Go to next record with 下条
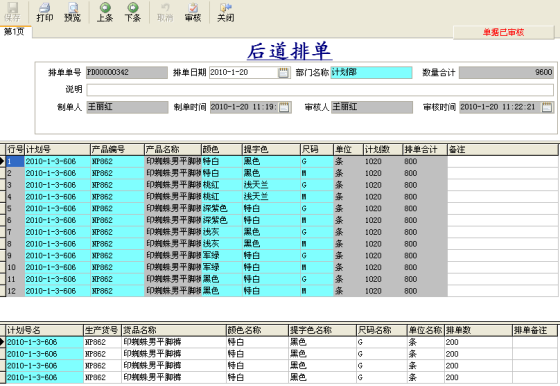Image resolution: width=560 pixels, height=386 pixels. 132,12
